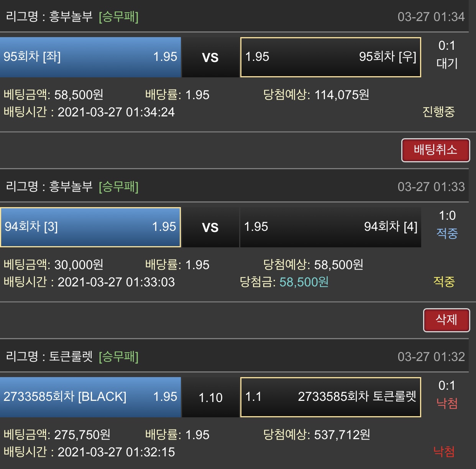476x469 pixels.
Task: Click the 94회차 [4] dark option
Action: pyautogui.click(x=330, y=227)
